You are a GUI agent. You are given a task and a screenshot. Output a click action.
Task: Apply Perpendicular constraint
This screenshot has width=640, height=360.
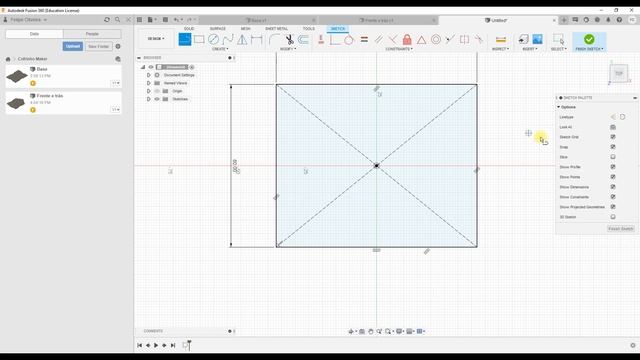[x=393, y=40]
